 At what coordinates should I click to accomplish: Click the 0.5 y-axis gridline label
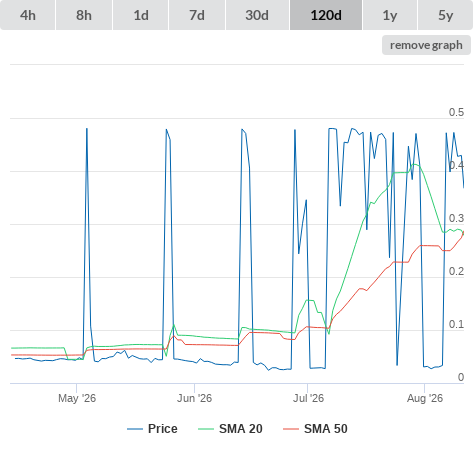click(x=456, y=112)
